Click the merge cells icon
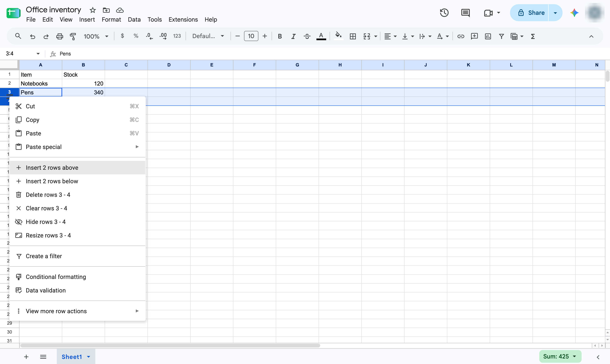Screen dimensions: 610x364 point(367,36)
